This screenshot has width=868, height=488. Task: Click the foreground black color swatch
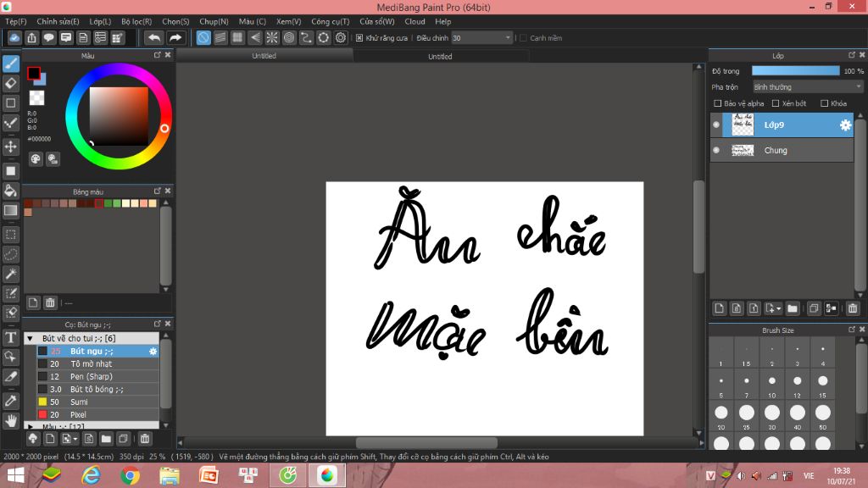pos(33,73)
